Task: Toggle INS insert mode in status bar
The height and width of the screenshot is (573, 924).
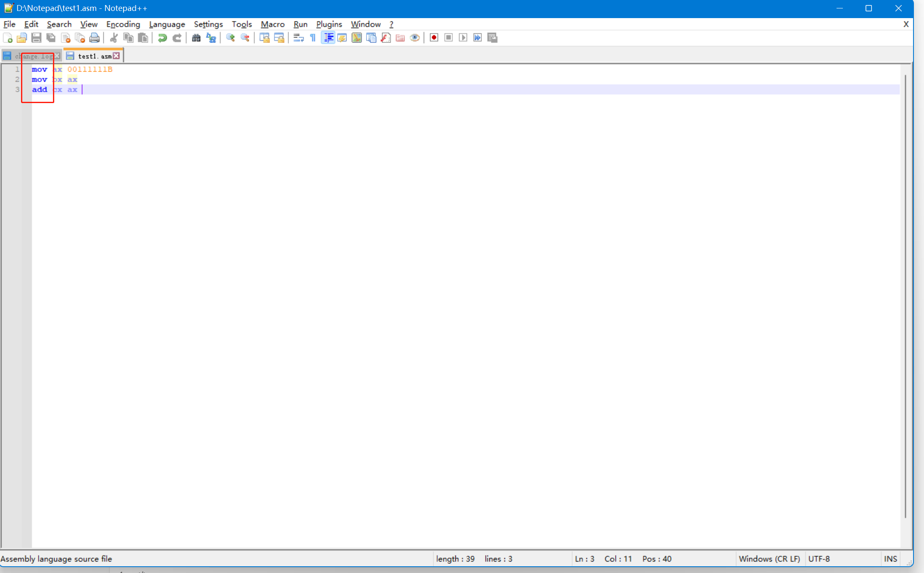Action: pyautogui.click(x=890, y=559)
